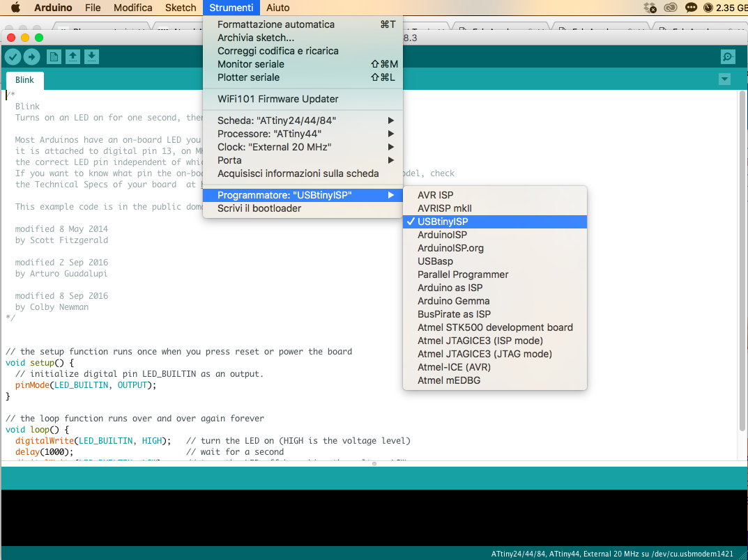Open the Serial Monitor magnifier icon

tap(728, 56)
